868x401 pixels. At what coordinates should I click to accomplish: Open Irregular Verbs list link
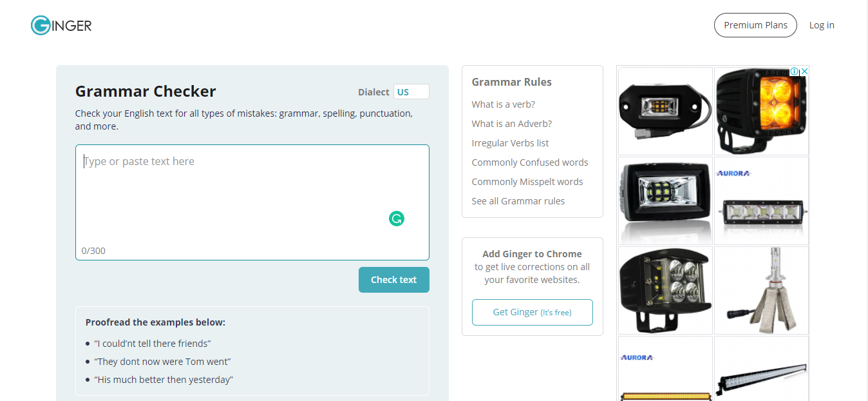(x=511, y=143)
